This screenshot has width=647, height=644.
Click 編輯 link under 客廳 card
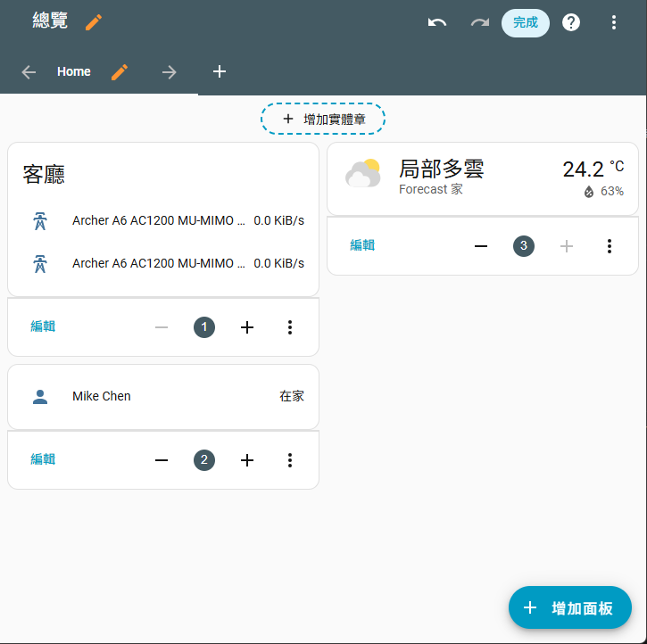point(43,327)
